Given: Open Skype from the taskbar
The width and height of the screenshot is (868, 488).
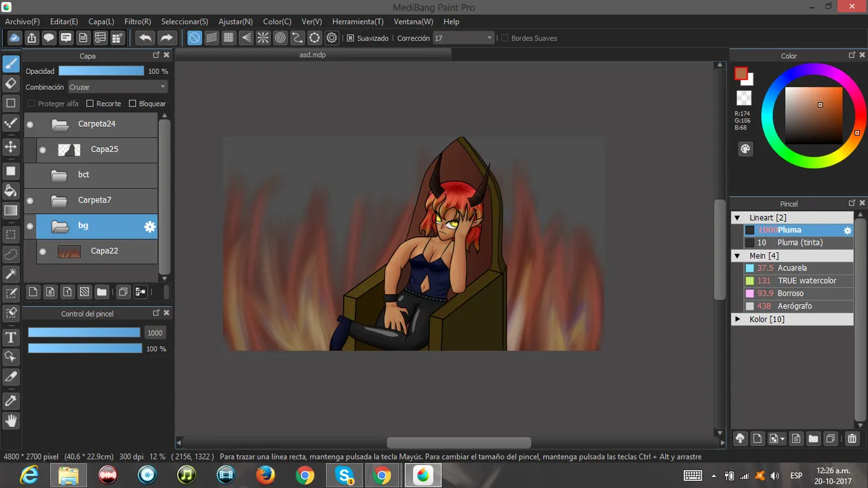Looking at the screenshot, I should pos(344,476).
